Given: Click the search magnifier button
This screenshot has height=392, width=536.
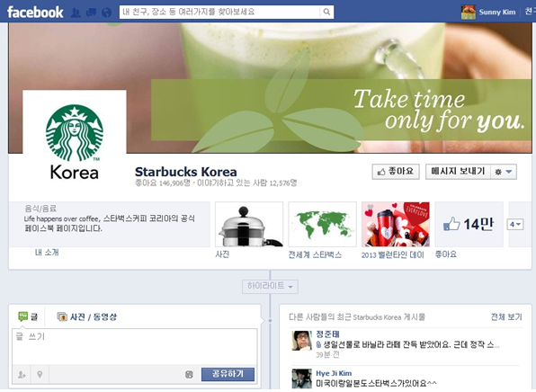Looking at the screenshot, I should pyautogui.click(x=326, y=12).
